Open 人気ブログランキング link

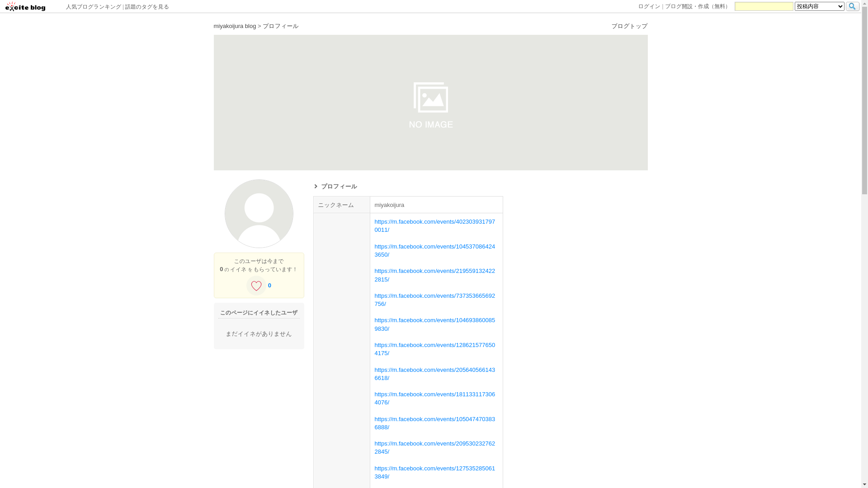(93, 7)
